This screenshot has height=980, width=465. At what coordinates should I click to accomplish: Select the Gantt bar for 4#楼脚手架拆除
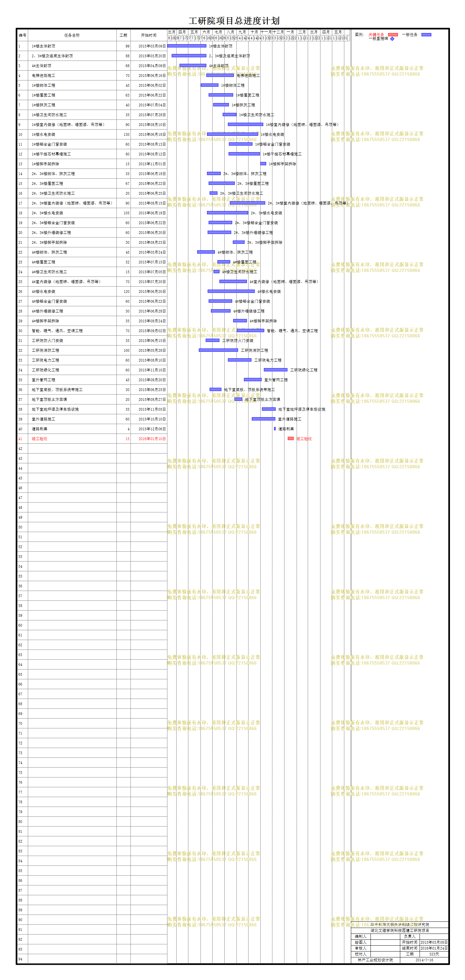coord(240,321)
